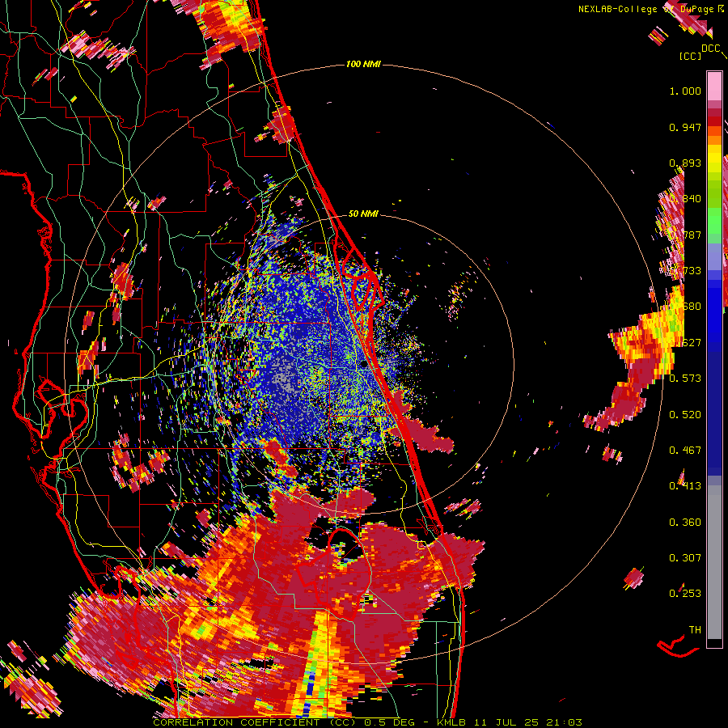
Task: Click the 0.360 value on the color scale
Action: [x=685, y=522]
